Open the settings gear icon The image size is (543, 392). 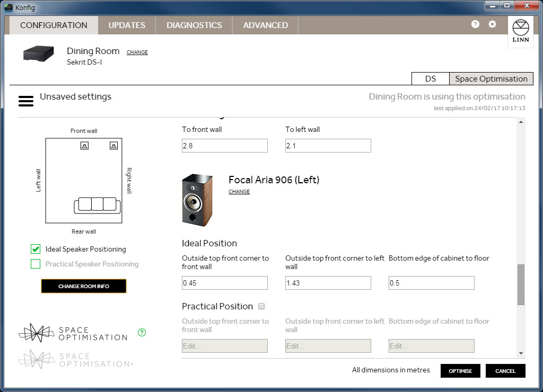click(492, 24)
